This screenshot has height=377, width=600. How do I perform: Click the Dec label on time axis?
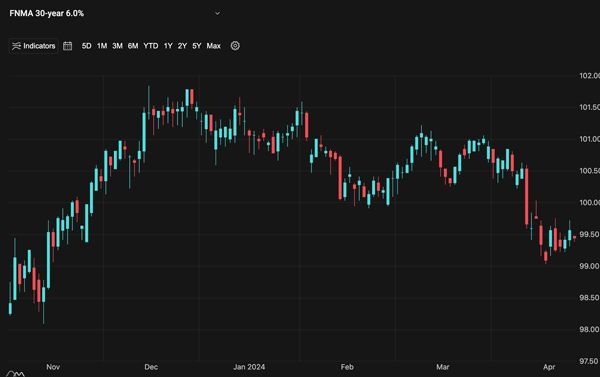tap(151, 367)
